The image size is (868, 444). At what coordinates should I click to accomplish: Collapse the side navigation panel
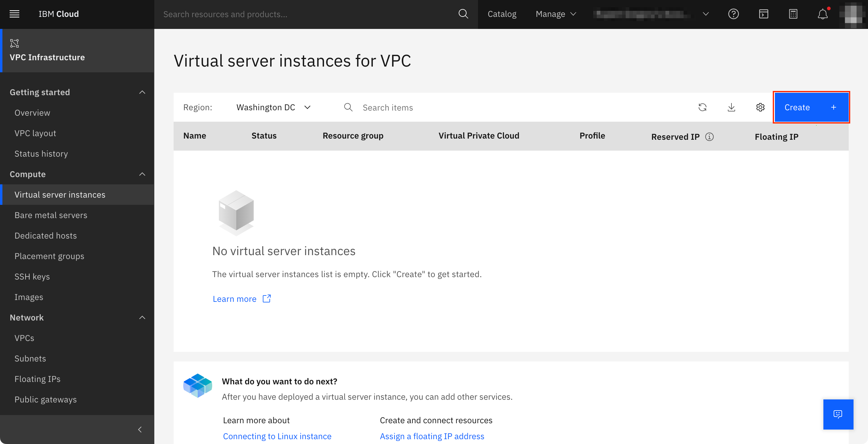pos(140,430)
